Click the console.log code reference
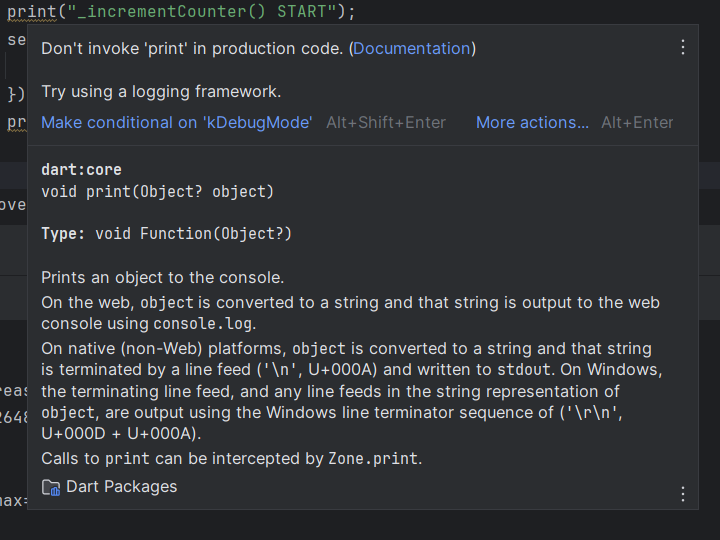This screenshot has height=540, width=720. (204, 323)
